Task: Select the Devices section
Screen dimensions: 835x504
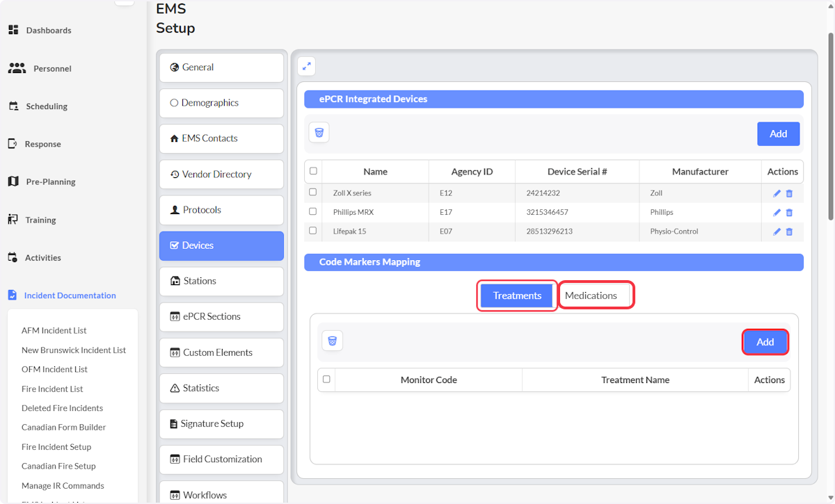Action: (221, 245)
